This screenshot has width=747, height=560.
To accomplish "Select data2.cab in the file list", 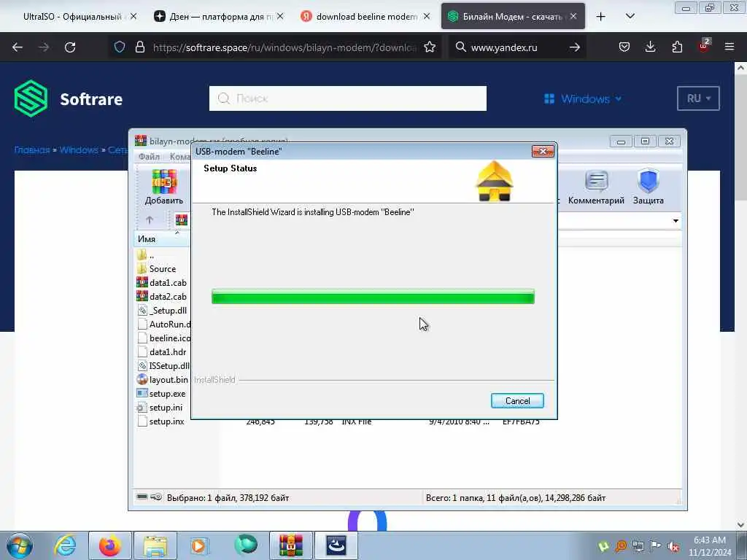I will [163, 296].
